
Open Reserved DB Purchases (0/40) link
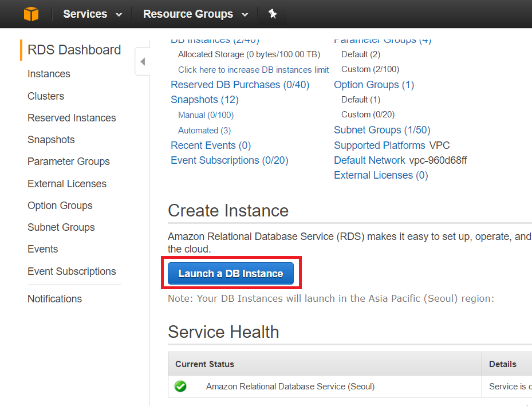(x=240, y=85)
